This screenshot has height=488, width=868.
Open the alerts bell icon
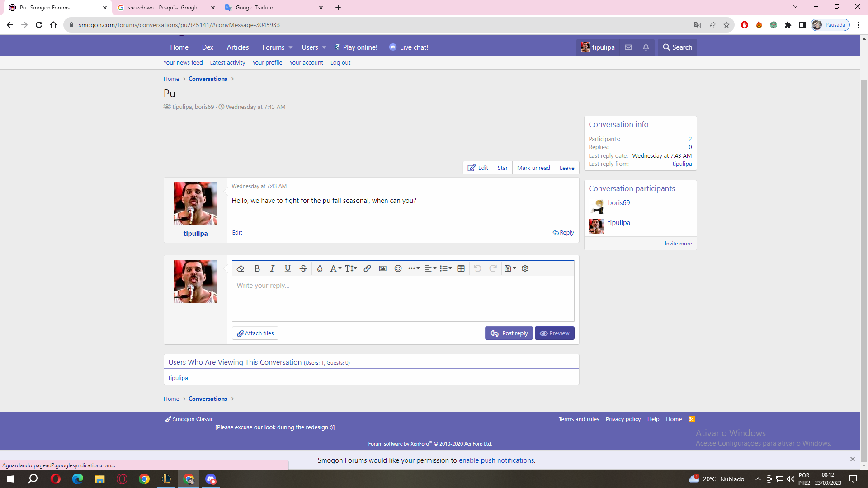646,47
